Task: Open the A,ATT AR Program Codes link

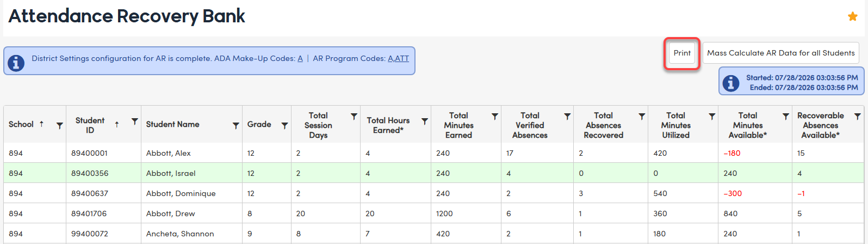Action: click(398, 58)
